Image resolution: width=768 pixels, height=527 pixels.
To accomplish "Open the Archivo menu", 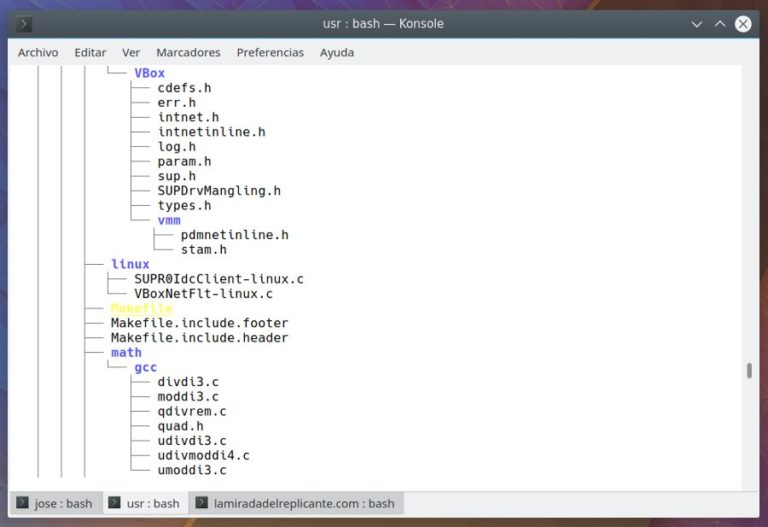I will pos(38,52).
